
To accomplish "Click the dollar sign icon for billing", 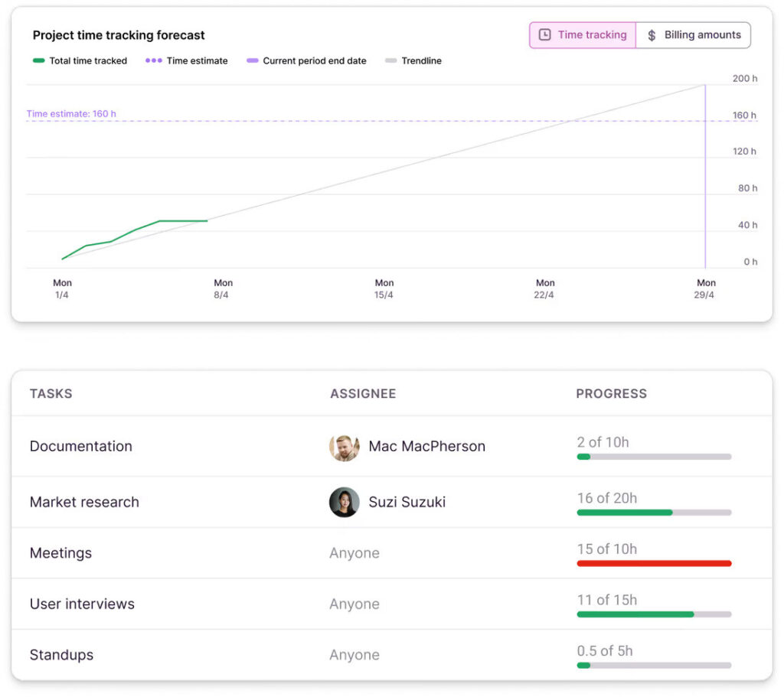I will click(652, 35).
